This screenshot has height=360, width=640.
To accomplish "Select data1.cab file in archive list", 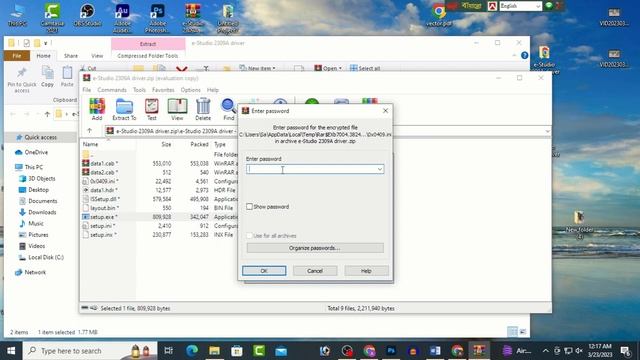I will pos(104,163).
